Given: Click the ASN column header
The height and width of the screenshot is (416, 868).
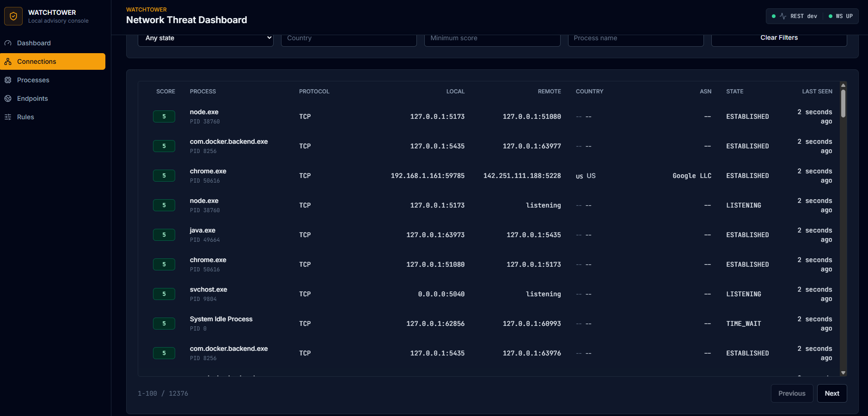Looking at the screenshot, I should coord(706,92).
